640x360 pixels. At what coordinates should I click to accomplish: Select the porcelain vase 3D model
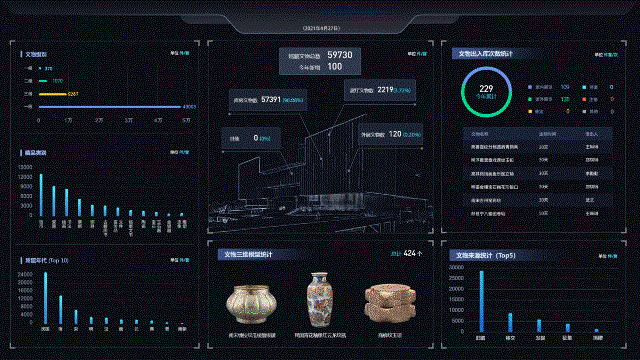pos(320,299)
